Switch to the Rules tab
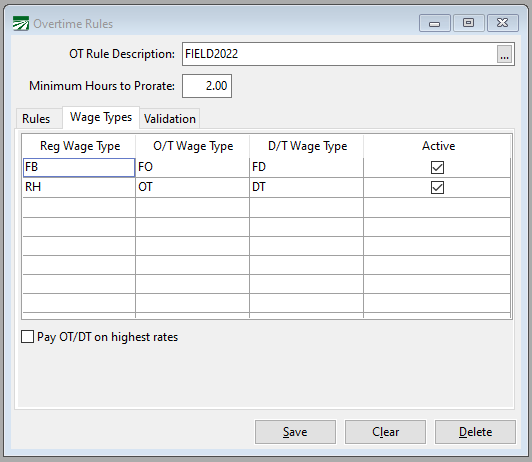The height and width of the screenshot is (462, 532). (x=36, y=119)
